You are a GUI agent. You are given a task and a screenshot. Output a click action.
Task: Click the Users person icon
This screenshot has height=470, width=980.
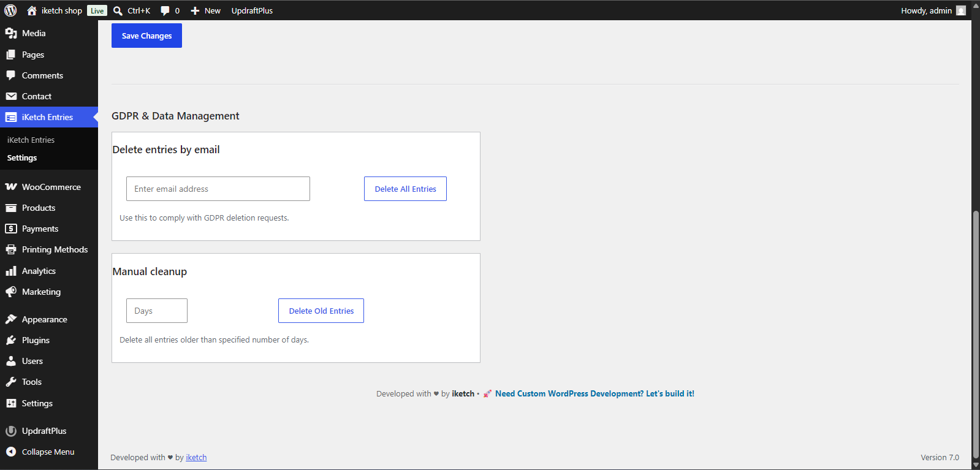point(11,361)
